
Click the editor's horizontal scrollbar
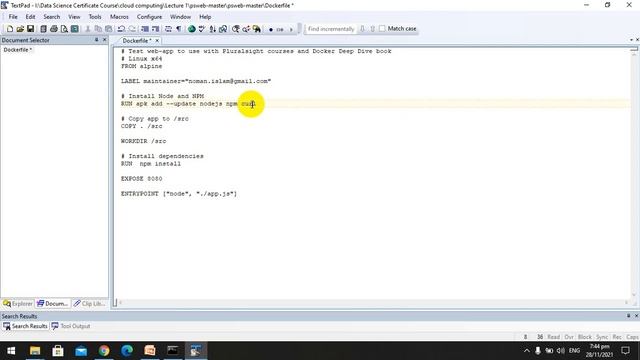tap(373, 303)
